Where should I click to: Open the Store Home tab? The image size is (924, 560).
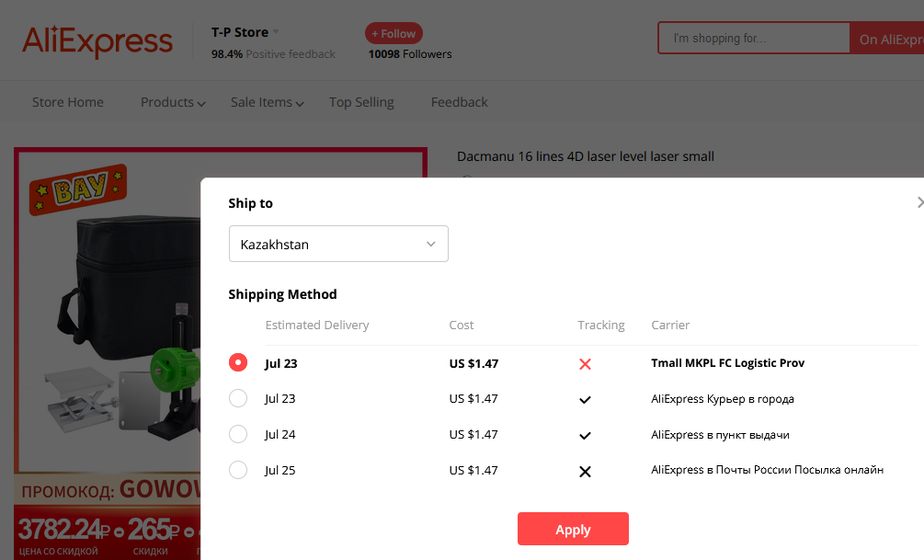click(68, 103)
